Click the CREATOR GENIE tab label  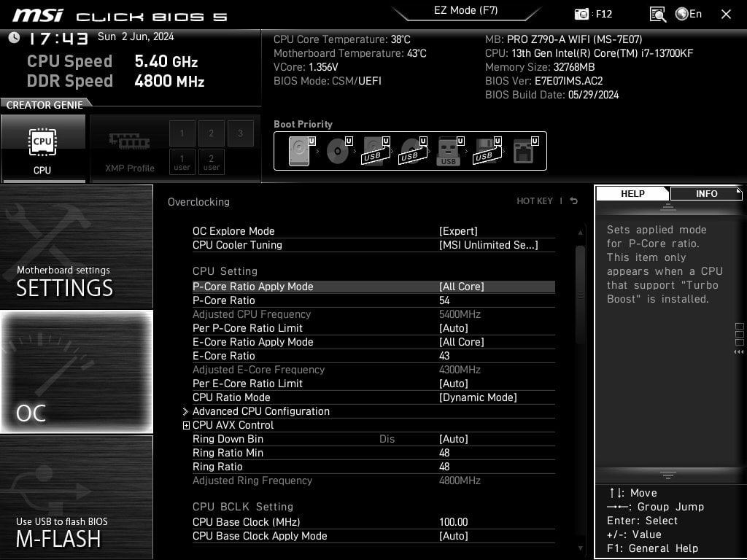[44, 105]
